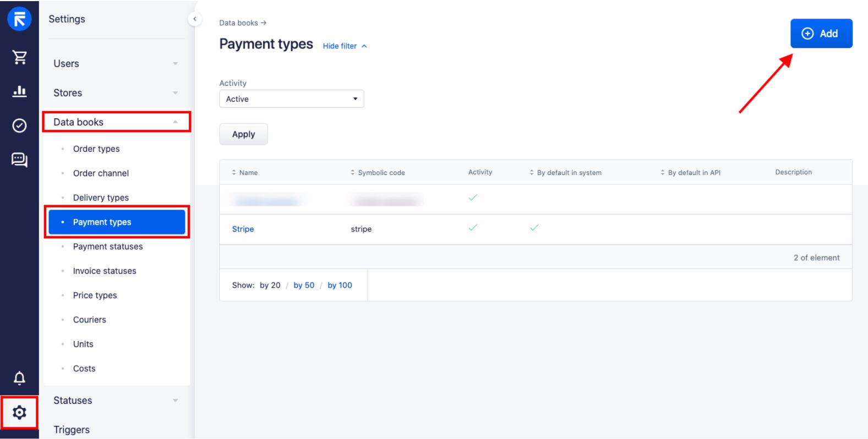Expand the Users section
The width and height of the screenshot is (868, 439).
click(117, 64)
